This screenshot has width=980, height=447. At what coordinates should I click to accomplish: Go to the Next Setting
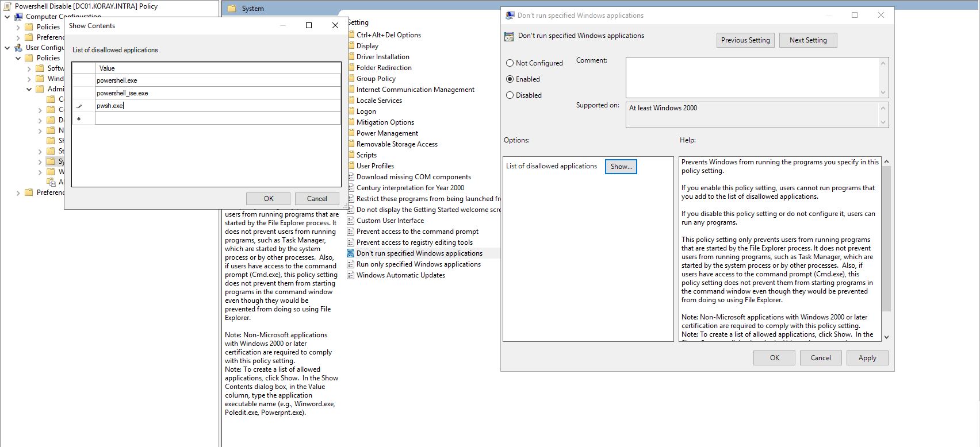[807, 40]
